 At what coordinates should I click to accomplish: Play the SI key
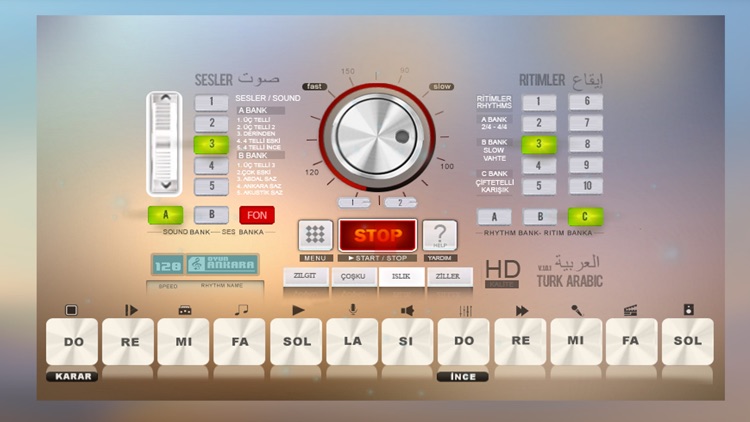[x=408, y=342]
